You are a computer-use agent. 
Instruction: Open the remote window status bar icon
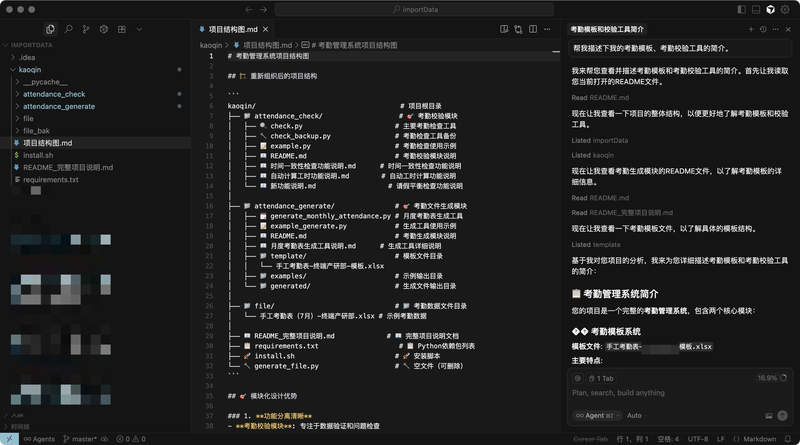[x=9, y=439]
